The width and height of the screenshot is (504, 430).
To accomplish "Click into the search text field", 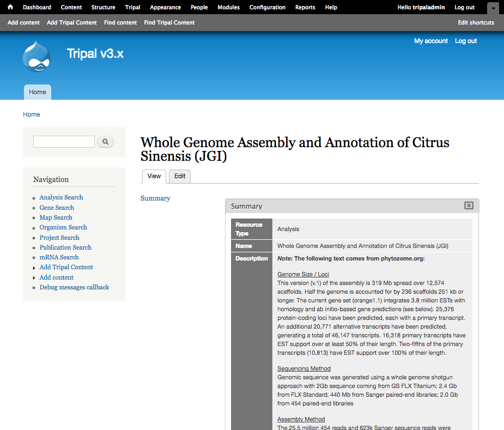I will click(64, 142).
